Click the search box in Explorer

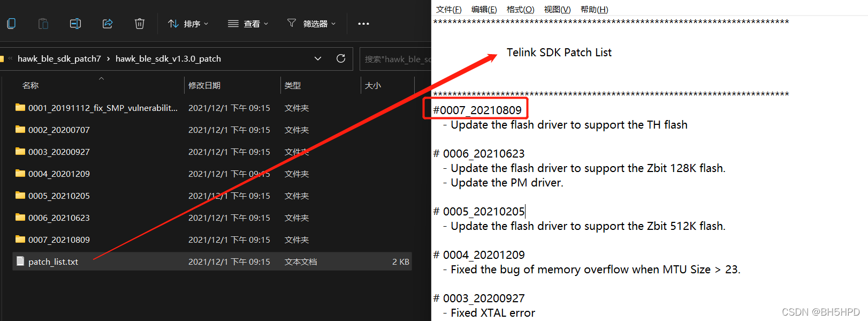[x=395, y=59]
